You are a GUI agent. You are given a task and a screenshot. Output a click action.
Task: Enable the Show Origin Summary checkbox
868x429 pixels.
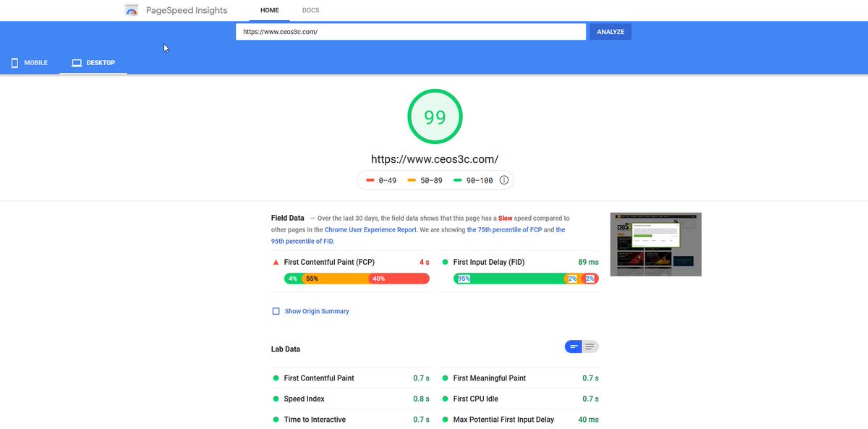pyautogui.click(x=276, y=310)
